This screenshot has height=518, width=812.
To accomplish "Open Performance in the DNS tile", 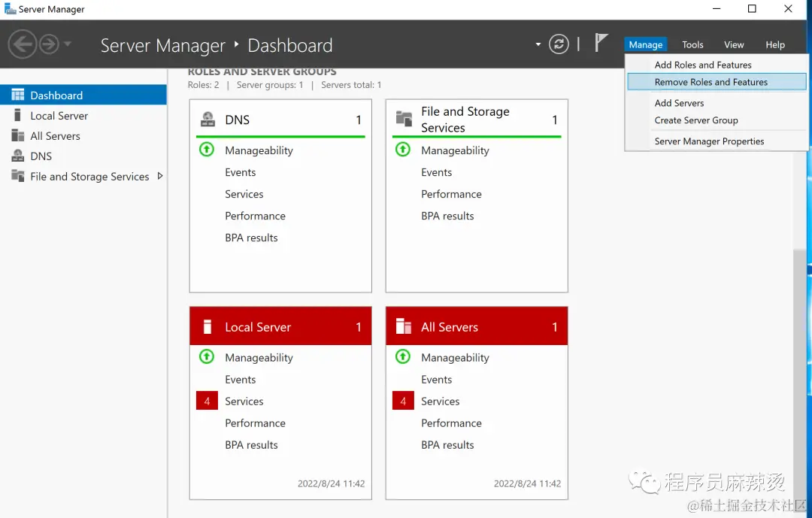I will tap(255, 216).
